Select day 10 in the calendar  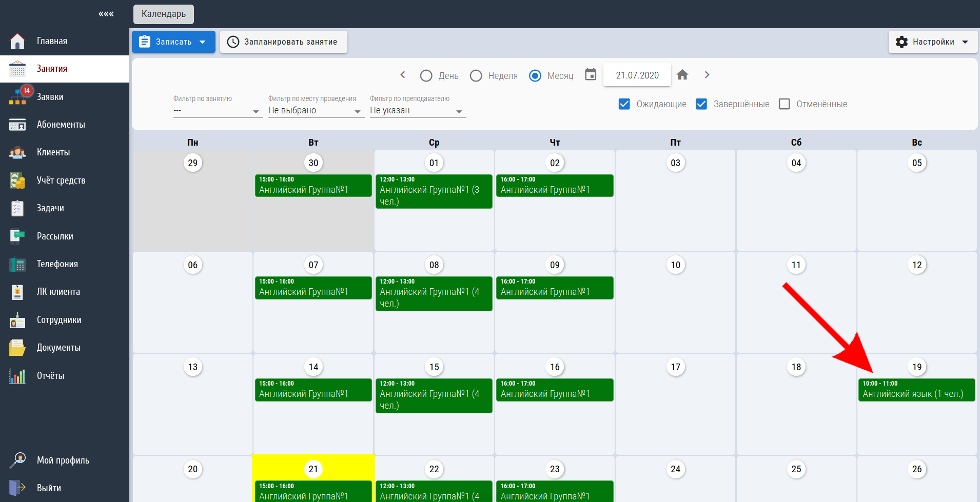(676, 265)
